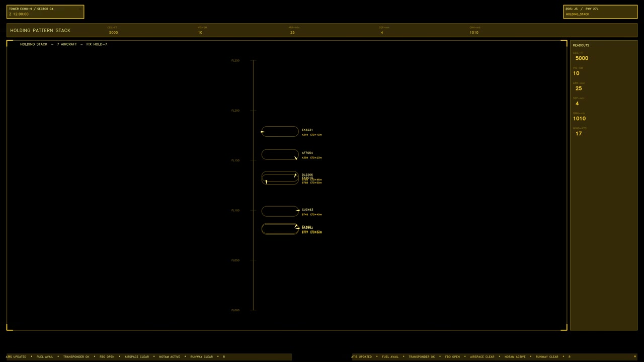Image resolution: width=644 pixels, height=362 pixels.
Task: Pick the EK9015 aircraft arrow marker
Action: pyautogui.click(x=266, y=182)
